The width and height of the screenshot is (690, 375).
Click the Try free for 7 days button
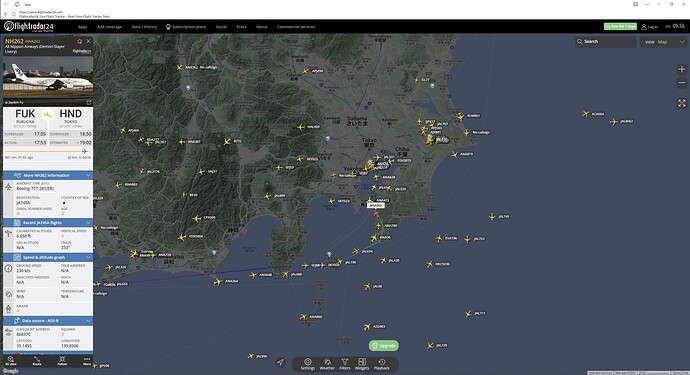[620, 26]
